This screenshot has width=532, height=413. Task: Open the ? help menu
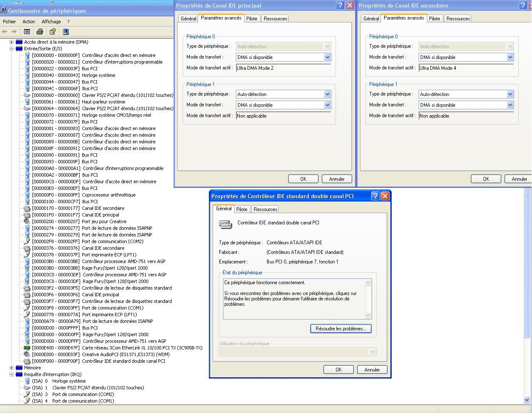(68, 22)
